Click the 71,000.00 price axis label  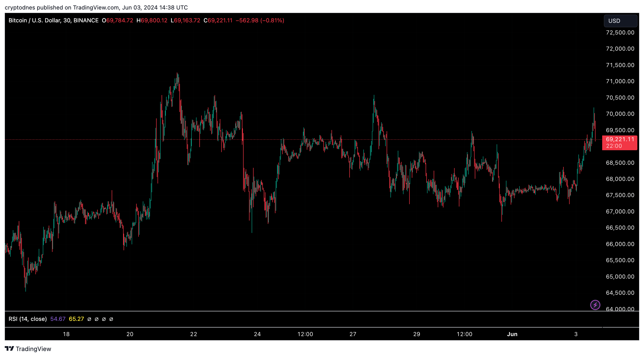point(620,81)
